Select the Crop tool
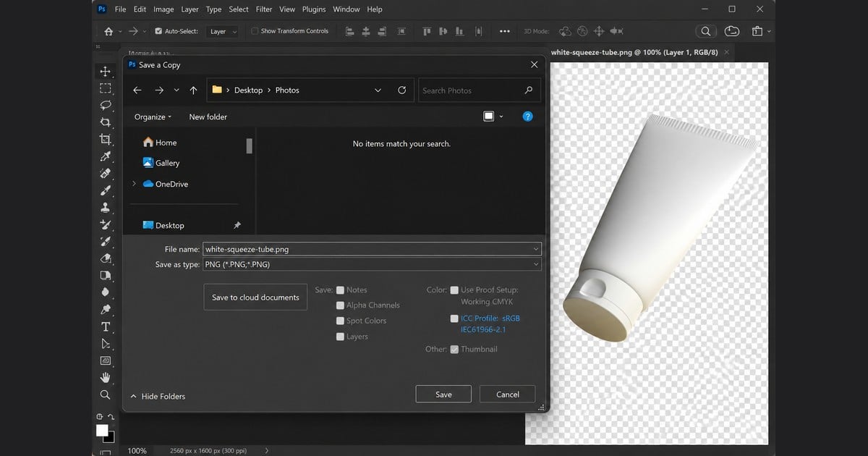This screenshot has height=456, width=868. point(105,139)
